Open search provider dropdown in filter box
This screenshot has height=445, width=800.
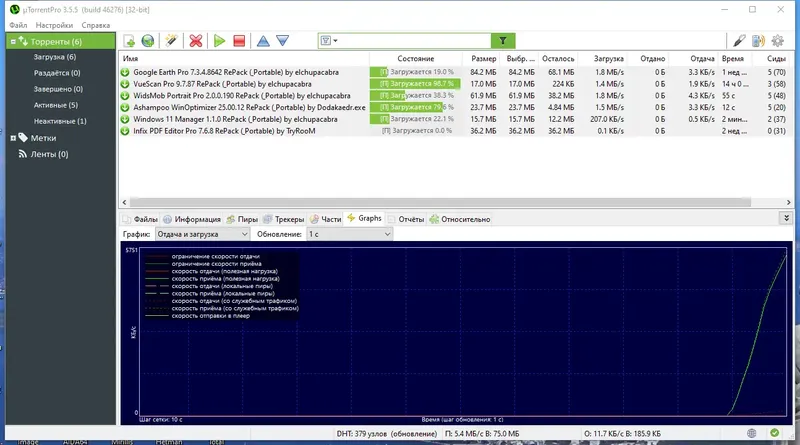pyautogui.click(x=329, y=41)
